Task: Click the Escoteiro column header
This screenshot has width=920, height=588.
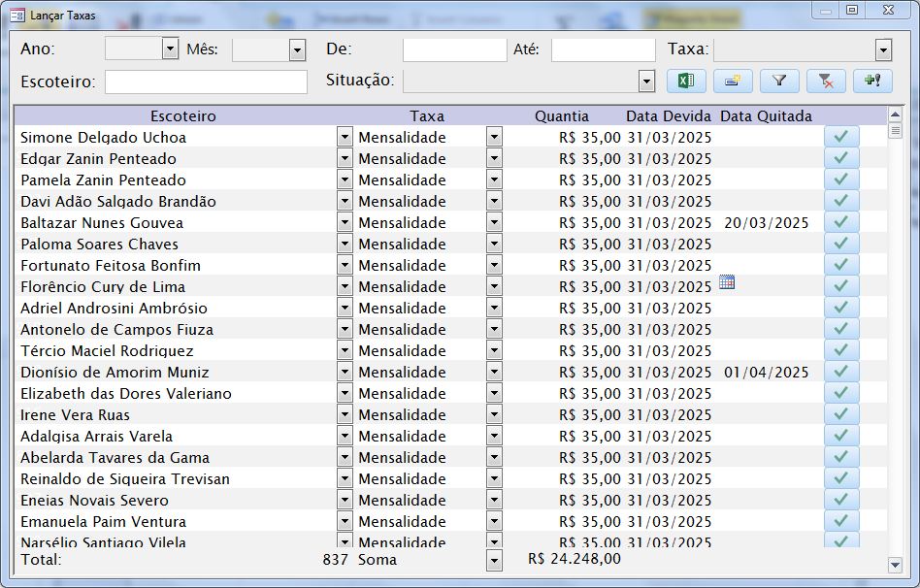Action: [x=183, y=115]
